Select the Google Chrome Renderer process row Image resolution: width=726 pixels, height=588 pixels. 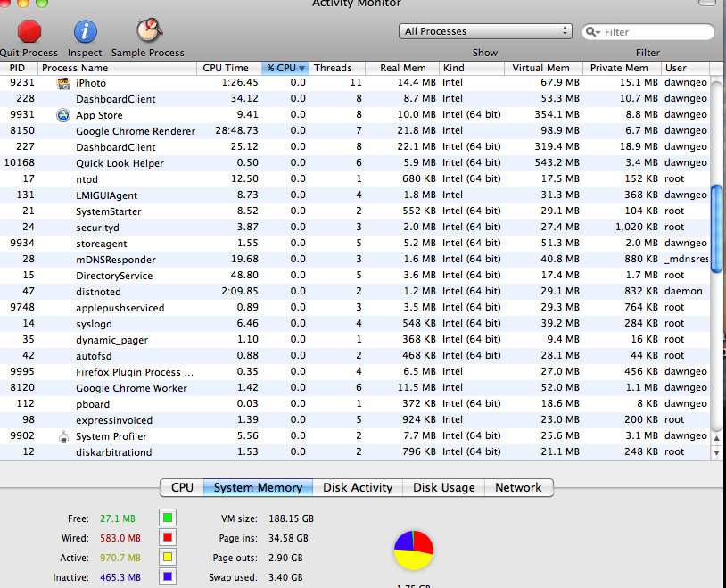[355, 131]
